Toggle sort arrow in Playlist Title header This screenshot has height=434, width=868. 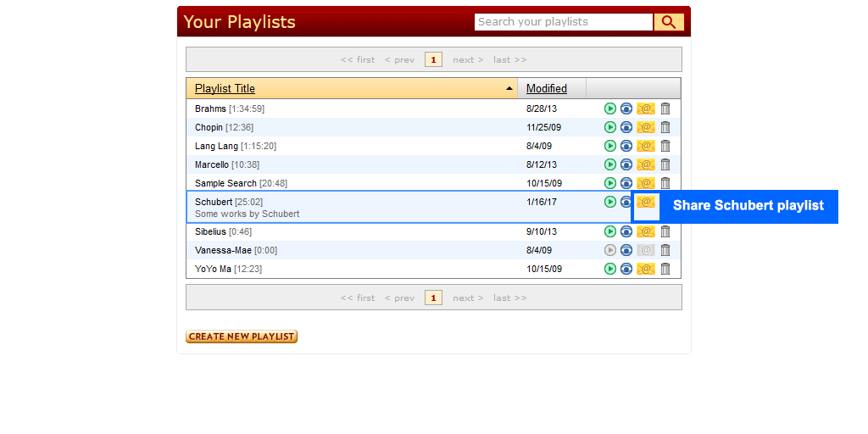509,88
